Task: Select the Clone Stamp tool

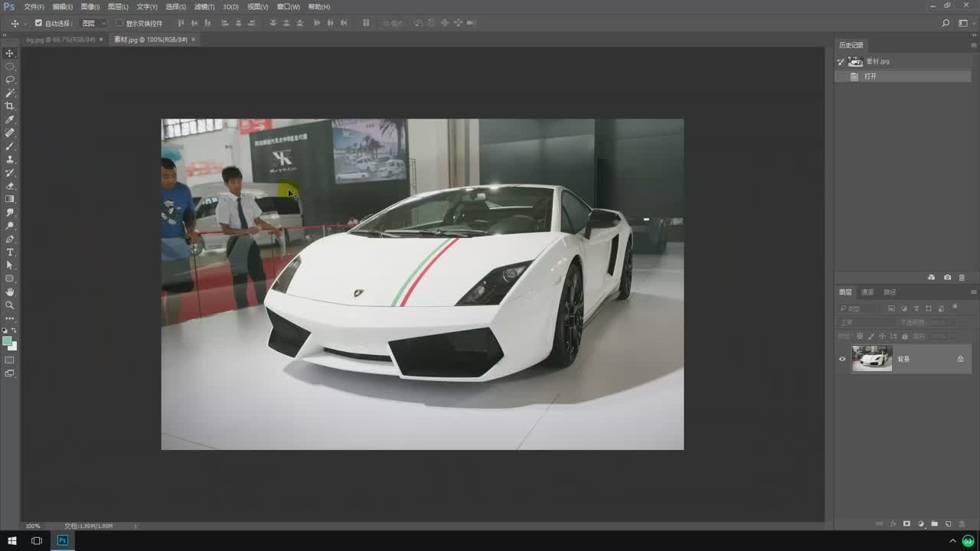Action: point(10,159)
